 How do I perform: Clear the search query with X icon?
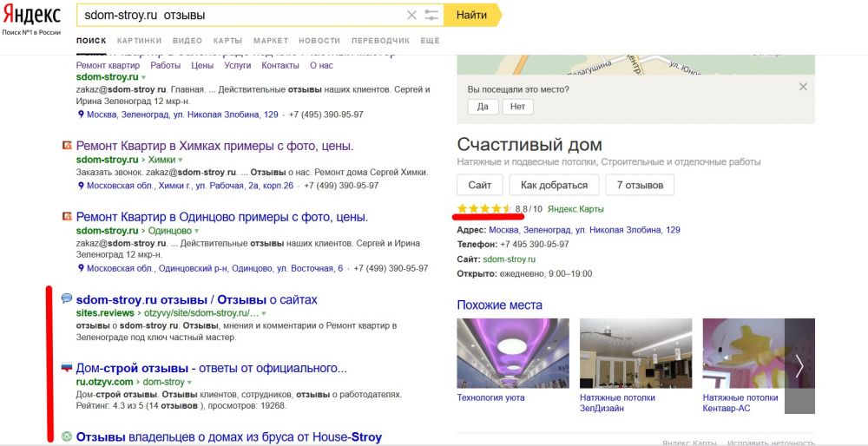tap(411, 15)
